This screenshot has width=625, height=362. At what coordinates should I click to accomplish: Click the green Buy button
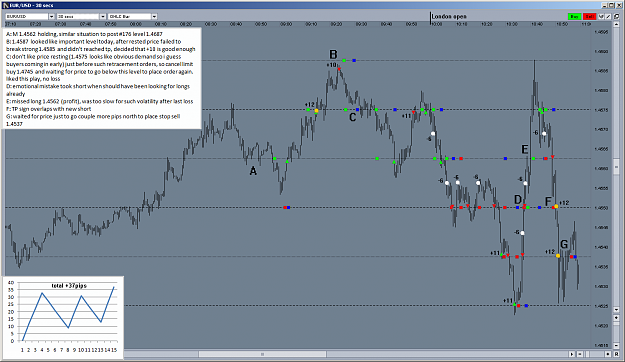(574, 16)
